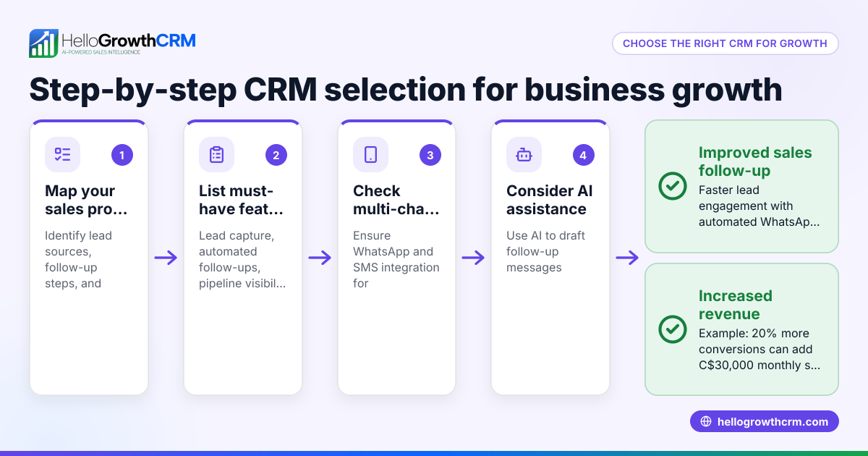Screen dimensions: 868x456
Task: Click the "Consider AI assistance" card title
Action: click(549, 200)
